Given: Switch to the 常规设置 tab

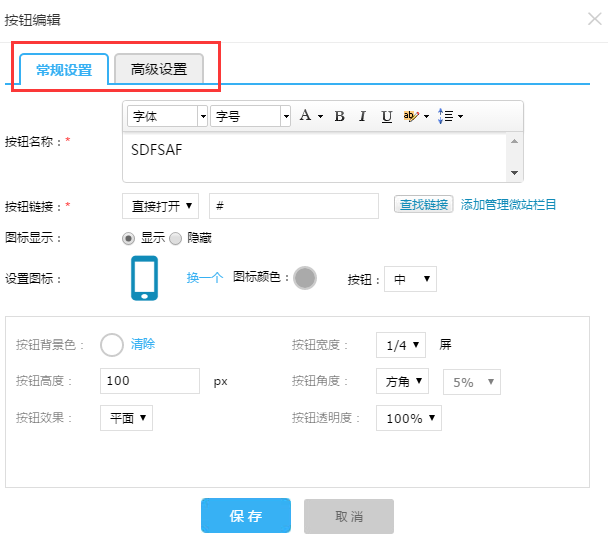Looking at the screenshot, I should (x=64, y=69).
